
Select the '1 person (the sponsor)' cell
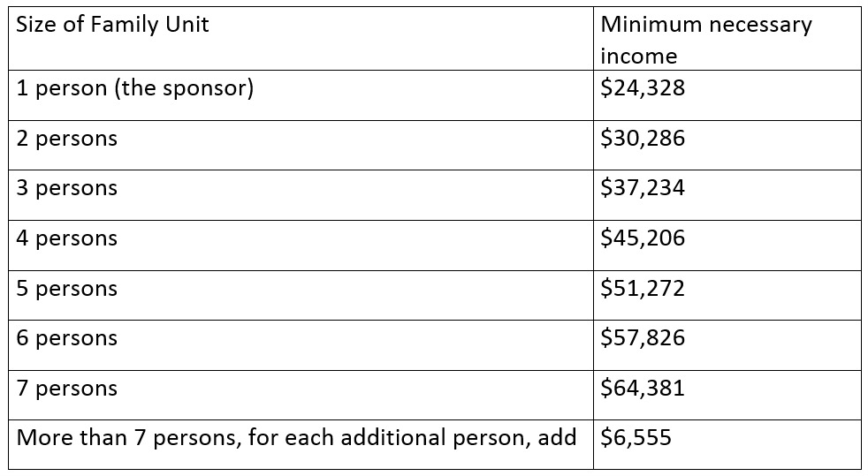[301, 95]
